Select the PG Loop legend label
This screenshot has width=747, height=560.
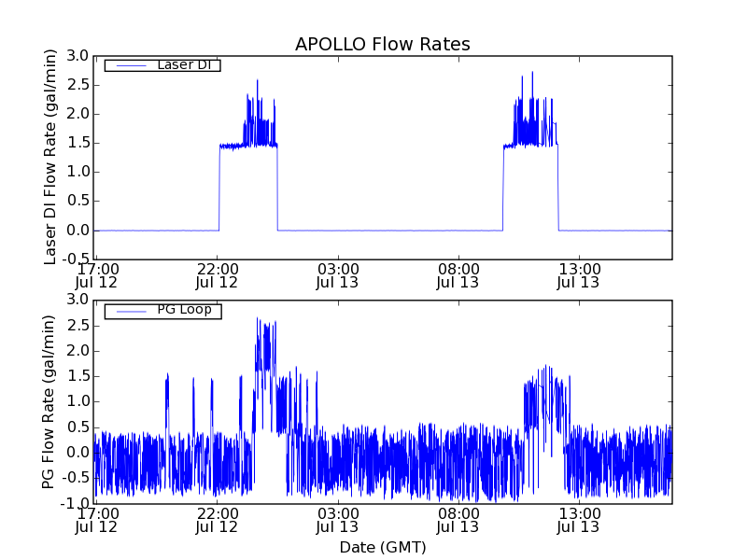184,310
